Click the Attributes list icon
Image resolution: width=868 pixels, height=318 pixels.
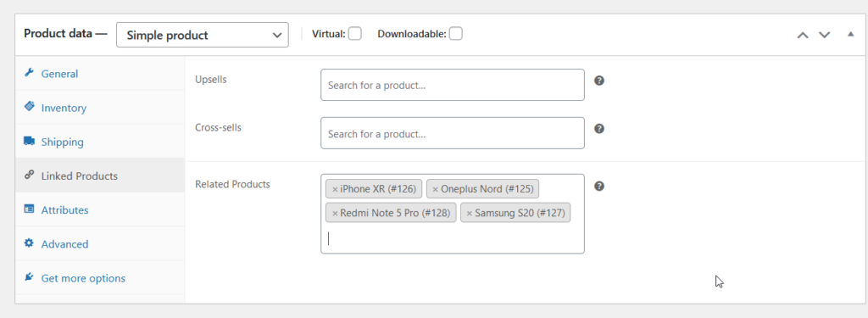(30, 209)
